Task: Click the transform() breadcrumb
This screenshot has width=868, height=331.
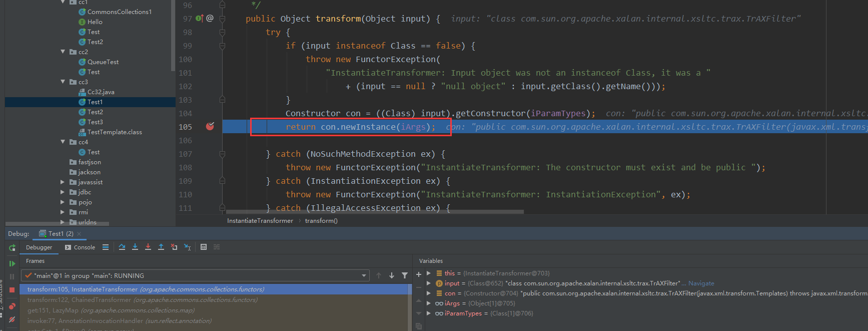Action: 321,221
